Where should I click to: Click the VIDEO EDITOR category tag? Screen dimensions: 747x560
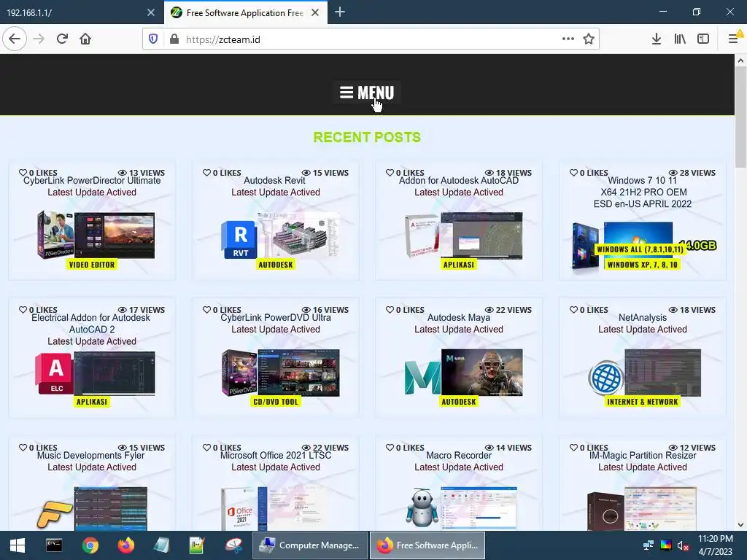point(92,265)
